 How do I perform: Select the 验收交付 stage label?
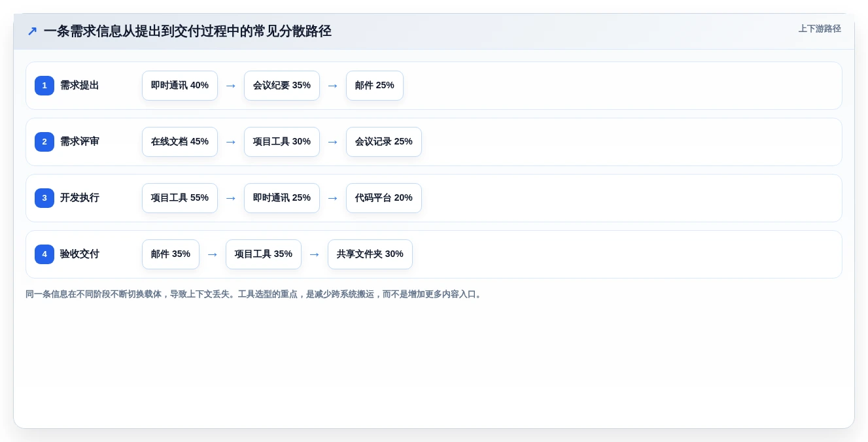click(x=80, y=254)
